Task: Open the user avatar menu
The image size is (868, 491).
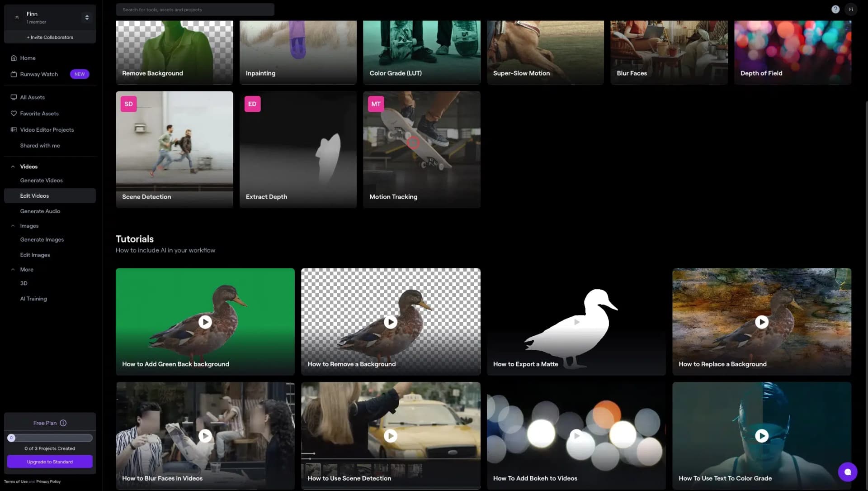Action: [851, 10]
